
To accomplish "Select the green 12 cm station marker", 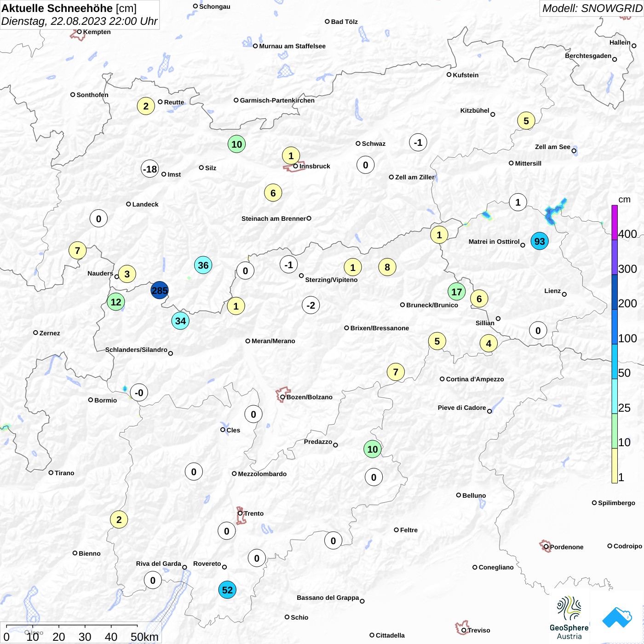I will point(116,302).
